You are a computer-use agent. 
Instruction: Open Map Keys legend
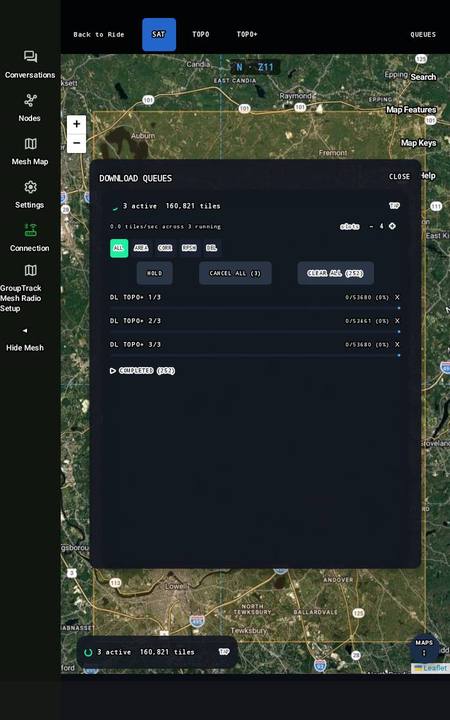[x=418, y=143]
